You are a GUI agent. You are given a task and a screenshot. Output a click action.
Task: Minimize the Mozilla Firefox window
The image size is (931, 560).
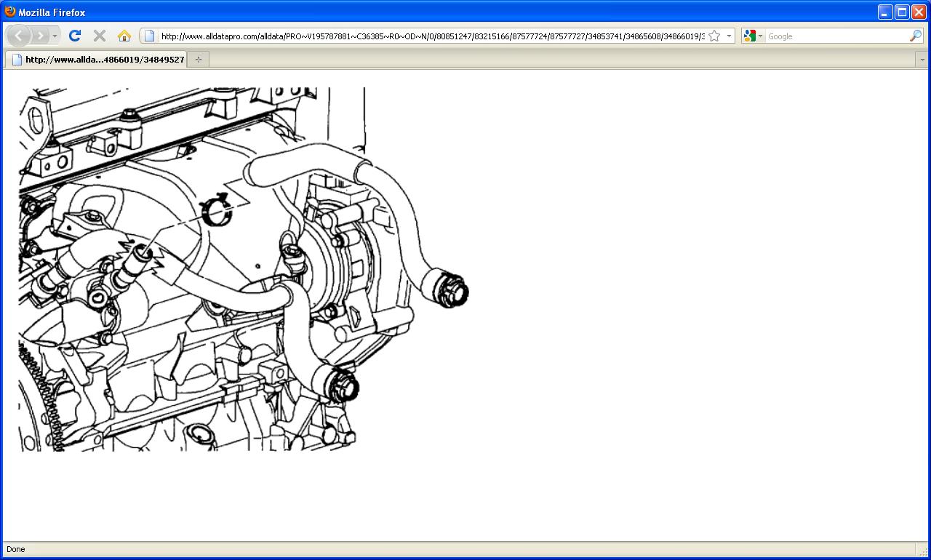(885, 12)
